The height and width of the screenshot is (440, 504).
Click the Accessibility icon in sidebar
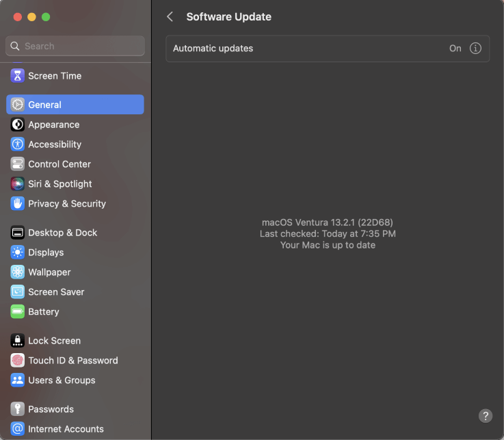click(x=17, y=144)
